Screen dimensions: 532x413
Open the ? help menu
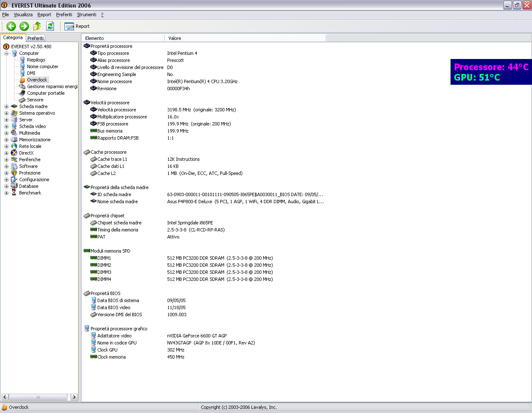click(x=102, y=15)
